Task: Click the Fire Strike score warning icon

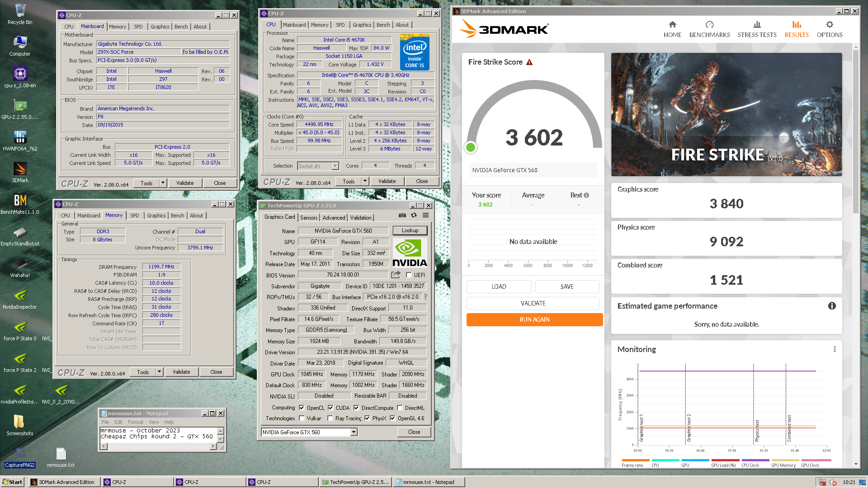Action: [529, 62]
